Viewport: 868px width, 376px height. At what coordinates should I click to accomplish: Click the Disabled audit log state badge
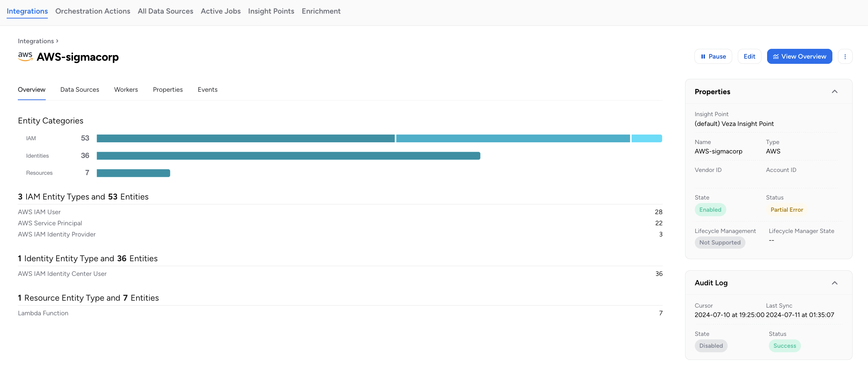pyautogui.click(x=711, y=346)
